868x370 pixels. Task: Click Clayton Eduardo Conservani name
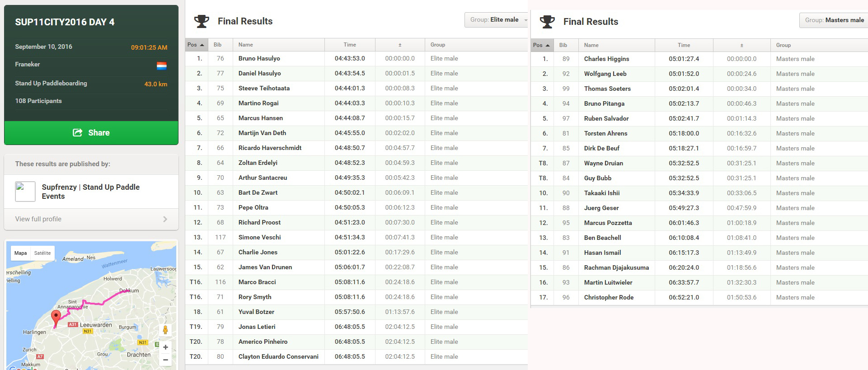[279, 356]
